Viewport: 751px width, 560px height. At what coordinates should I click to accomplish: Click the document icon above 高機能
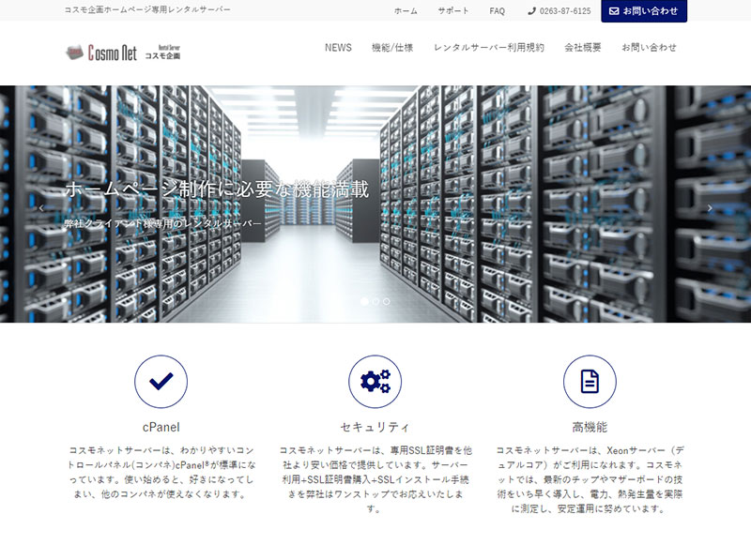point(590,381)
